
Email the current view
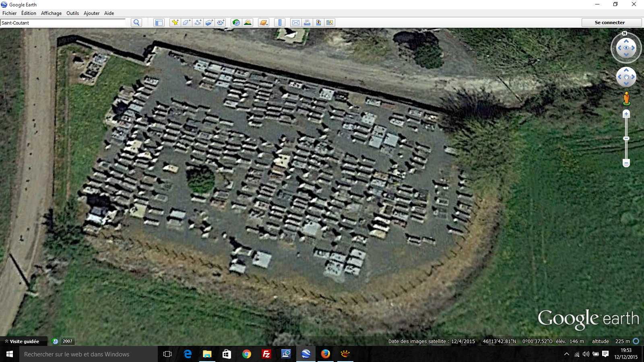(296, 23)
